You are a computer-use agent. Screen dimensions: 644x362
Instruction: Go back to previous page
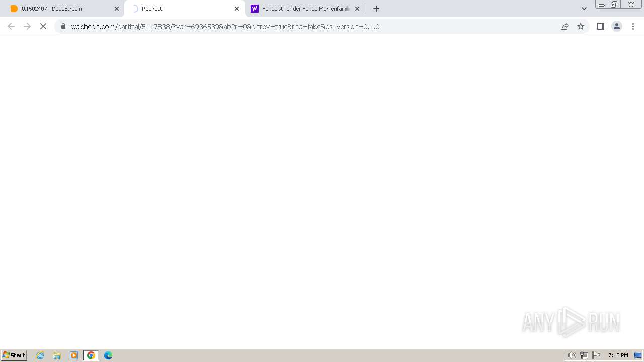point(11,26)
